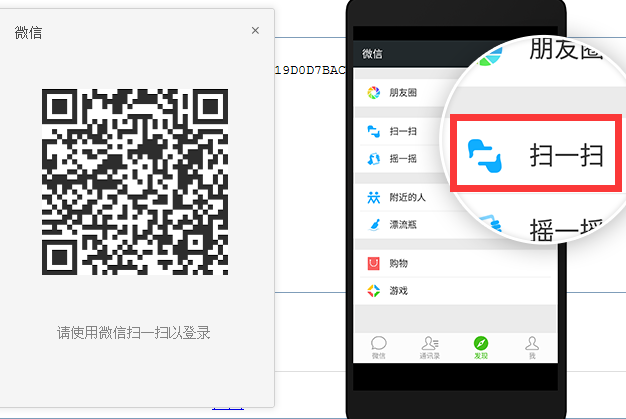Click the 微信 dialog title

[28, 32]
